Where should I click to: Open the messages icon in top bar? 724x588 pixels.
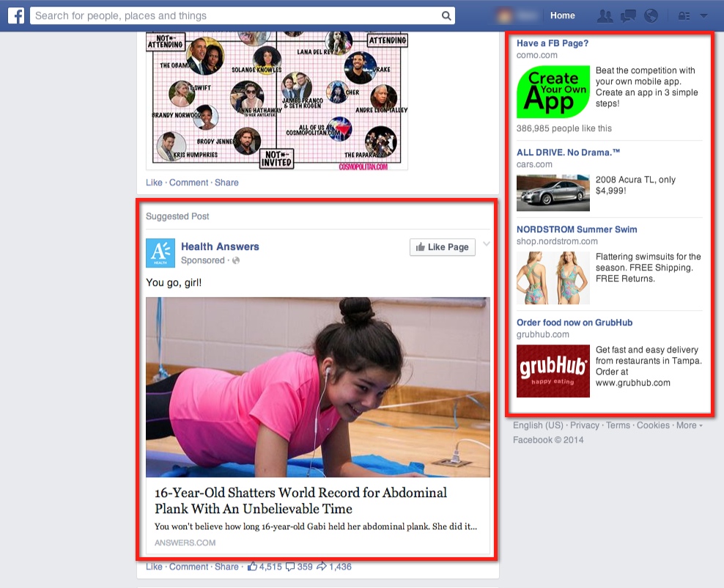click(x=628, y=15)
